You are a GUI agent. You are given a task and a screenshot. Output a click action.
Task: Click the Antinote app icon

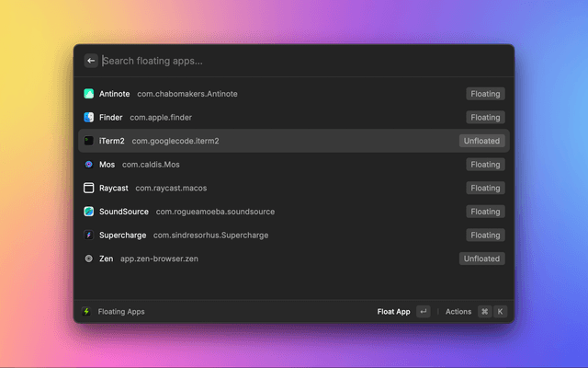[x=88, y=94]
